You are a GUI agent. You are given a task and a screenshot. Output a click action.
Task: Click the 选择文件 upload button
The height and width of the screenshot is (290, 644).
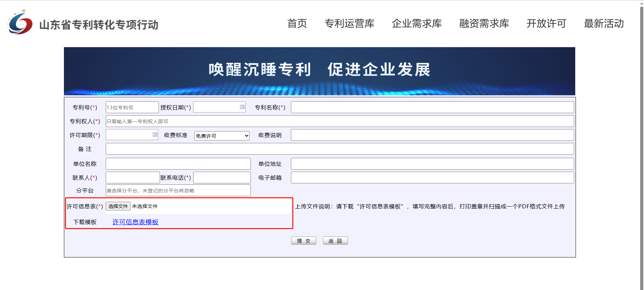[118, 206]
